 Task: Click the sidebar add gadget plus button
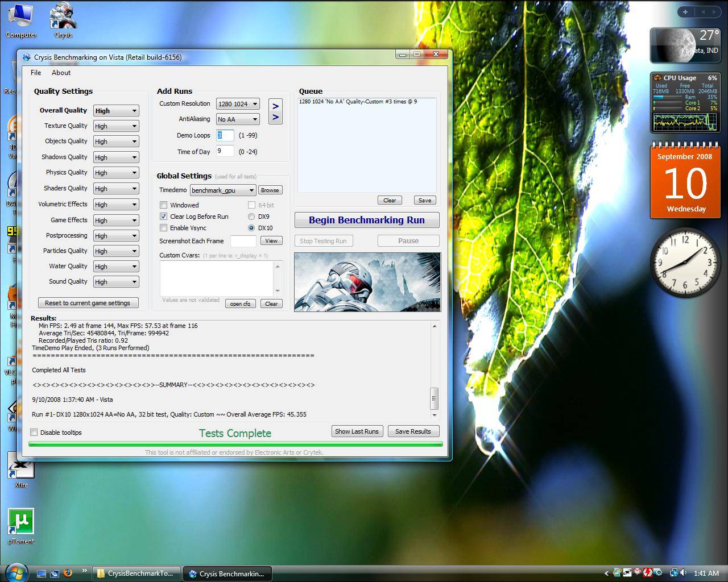685,11
